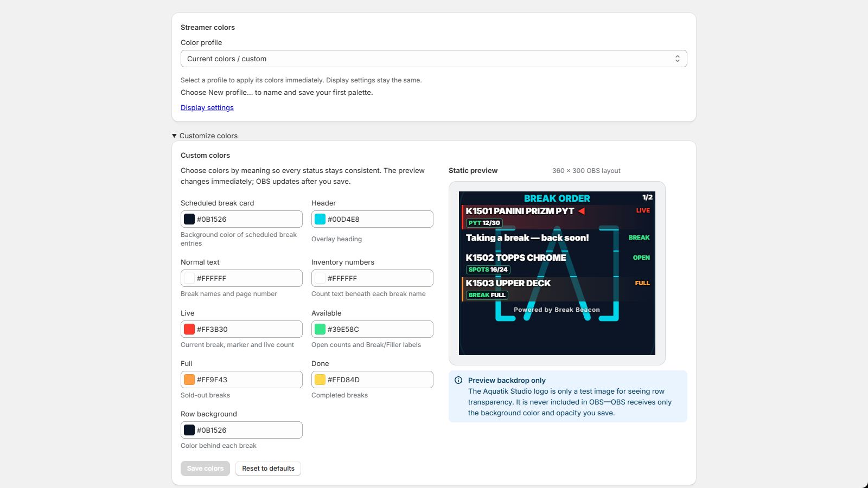Open the Done yellow color swatch
Screen dimensions: 868x488
[320, 380]
